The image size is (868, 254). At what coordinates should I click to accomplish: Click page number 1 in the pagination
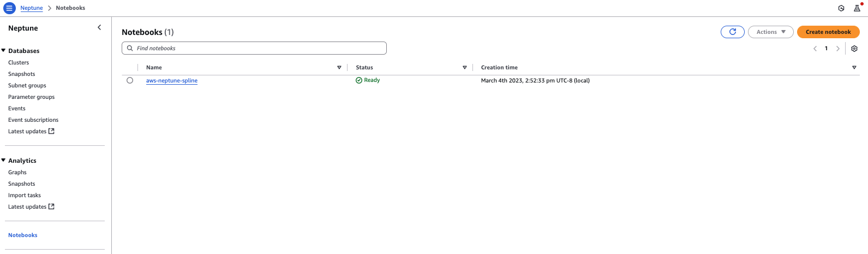pyautogui.click(x=827, y=49)
